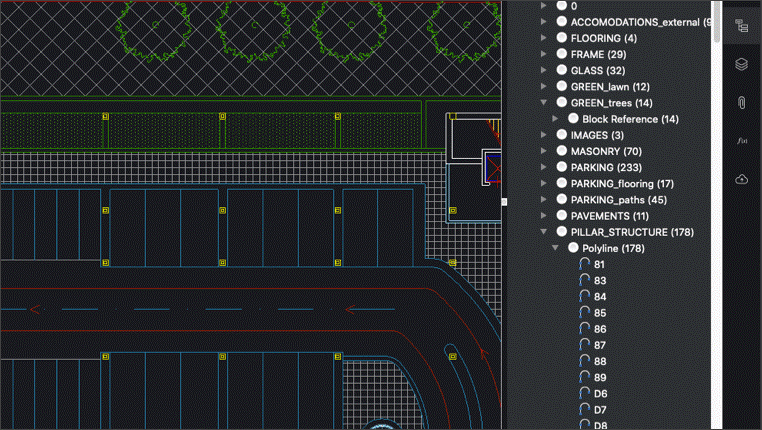Toggle visibility circle for GLASS layer
The image size is (762, 430).
562,70
